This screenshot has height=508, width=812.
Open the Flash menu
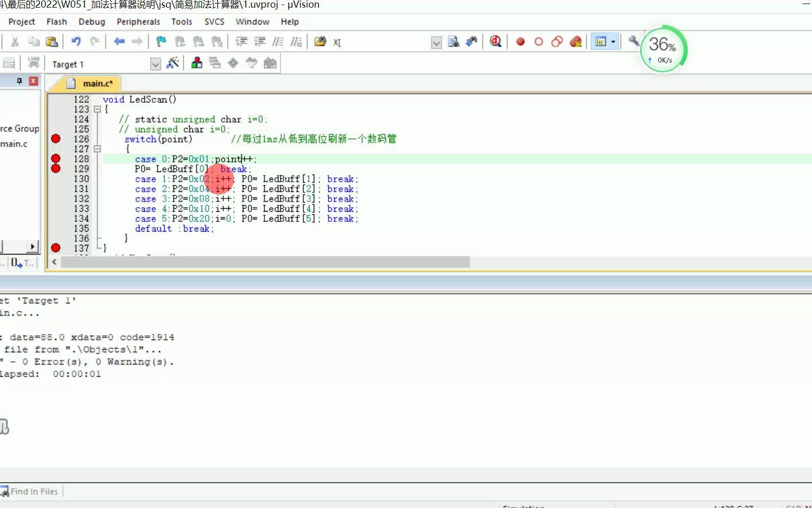tap(56, 21)
